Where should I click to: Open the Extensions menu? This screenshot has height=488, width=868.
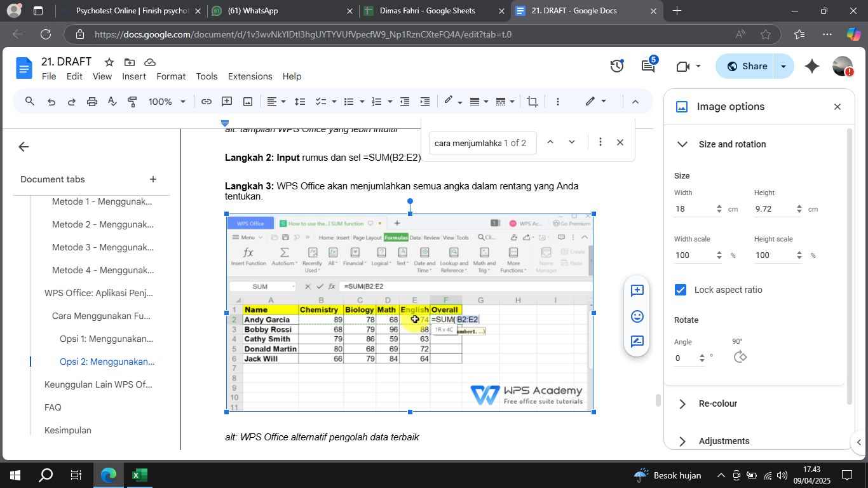coord(250,76)
